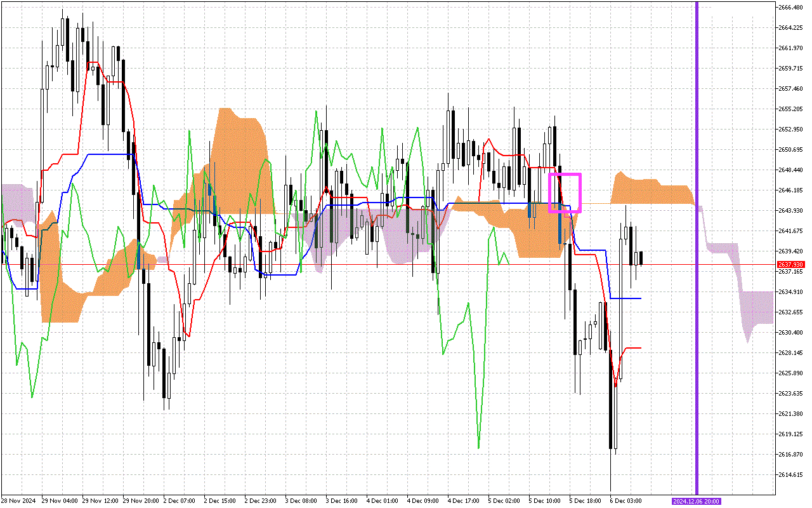Click the 2646.185 price axis label

tap(790, 190)
